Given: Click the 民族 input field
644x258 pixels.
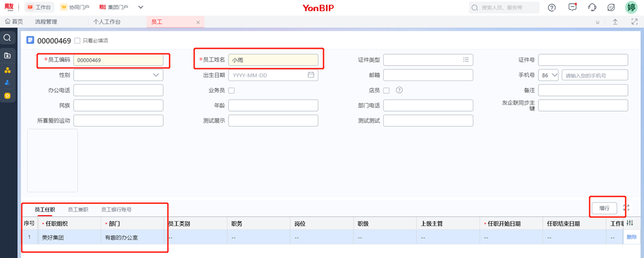Looking at the screenshot, I should pyautogui.click(x=118, y=106).
